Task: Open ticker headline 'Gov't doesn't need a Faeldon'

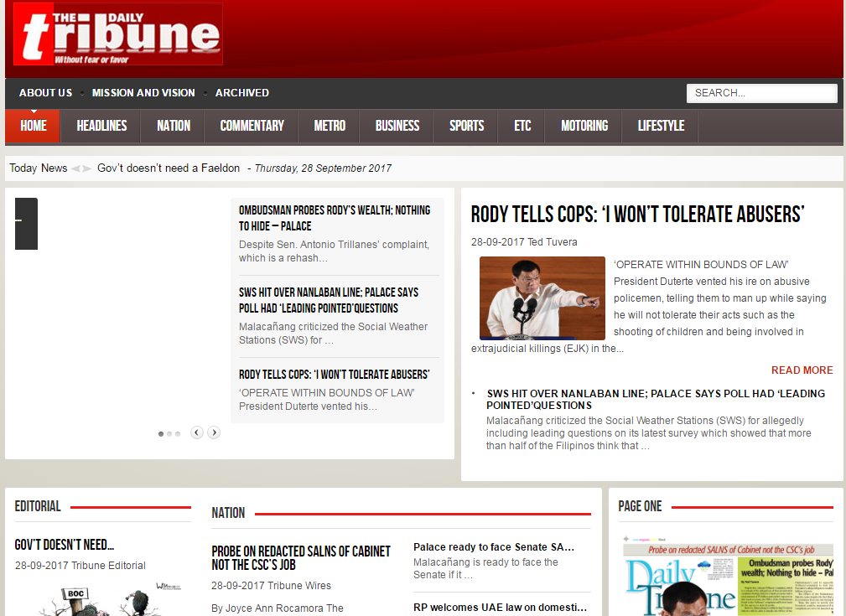Action: coord(169,168)
